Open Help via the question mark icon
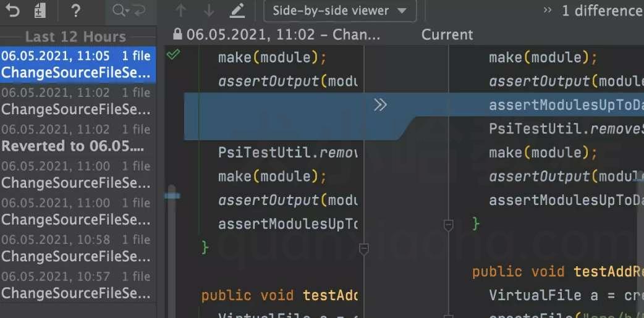Screen dimensions: 644x318 75,10
